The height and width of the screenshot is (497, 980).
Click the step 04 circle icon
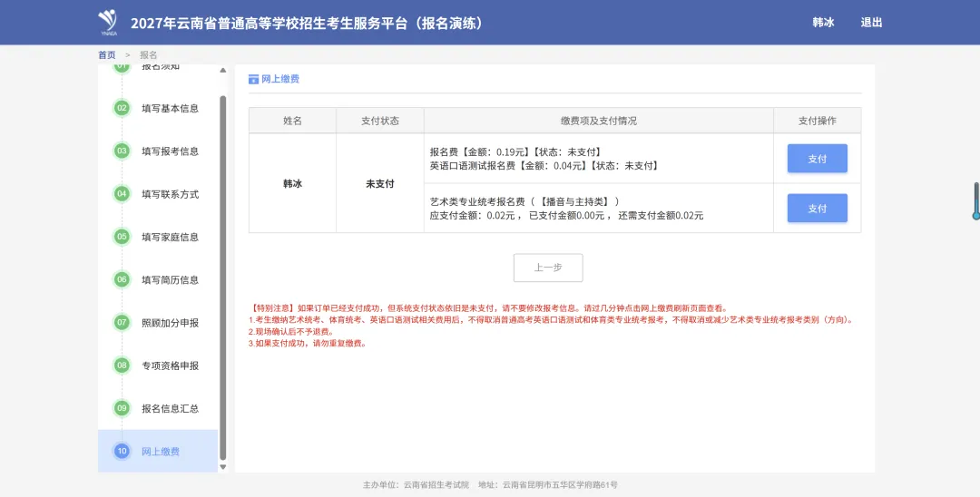122,193
